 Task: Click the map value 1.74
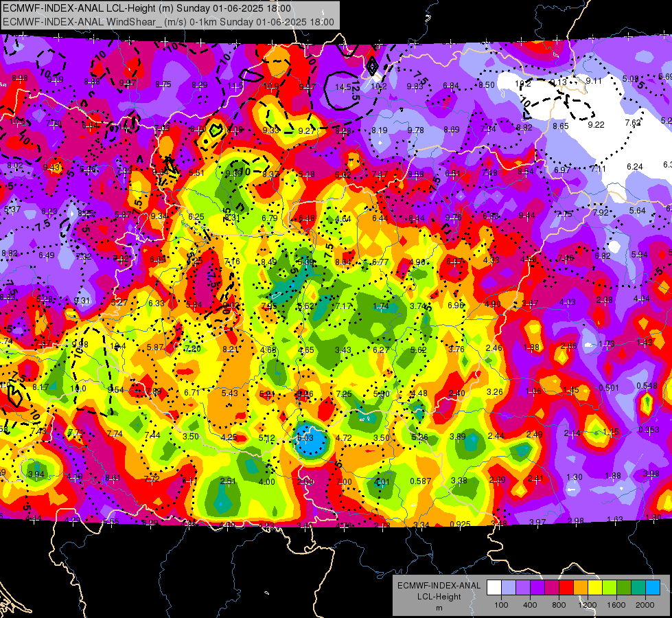point(380,306)
